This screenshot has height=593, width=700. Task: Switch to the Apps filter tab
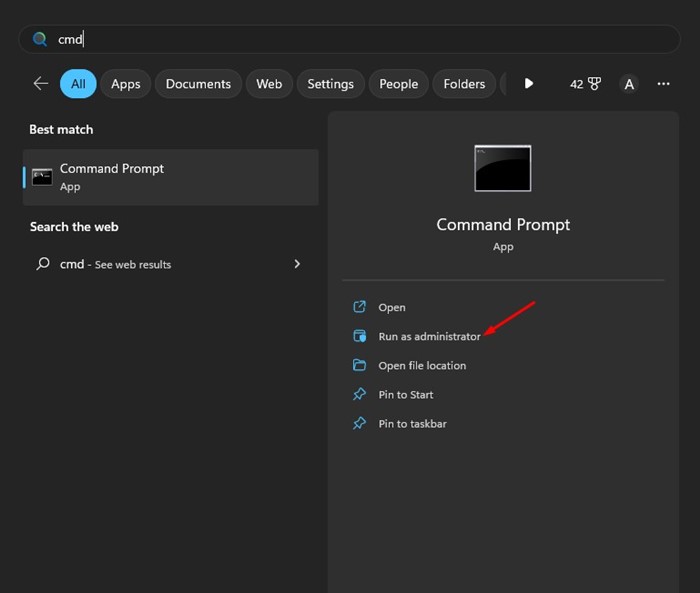pyautogui.click(x=126, y=84)
